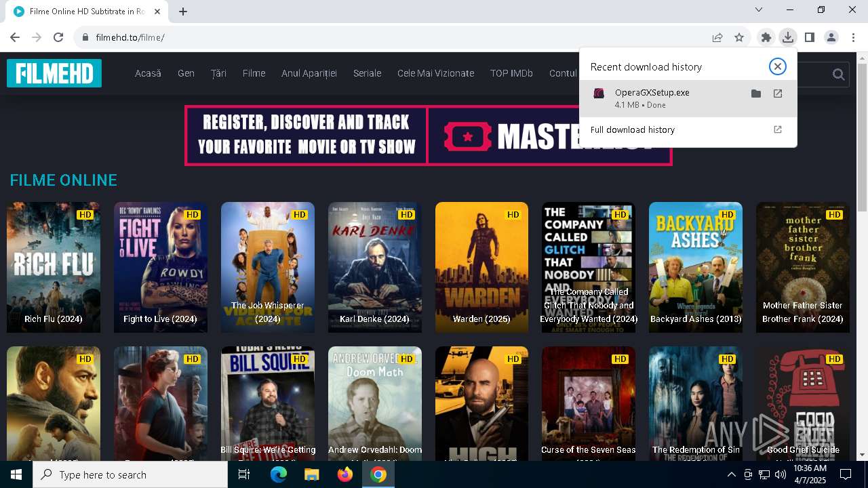Viewport: 868px width, 488px height.
Task: Open Andrew Orvedahl: Doom Math poster
Action: [375, 404]
